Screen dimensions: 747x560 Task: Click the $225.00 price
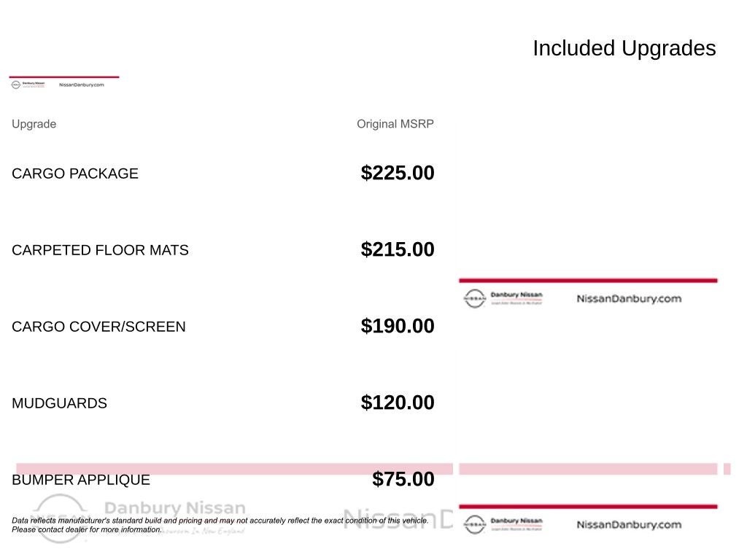pos(398,173)
